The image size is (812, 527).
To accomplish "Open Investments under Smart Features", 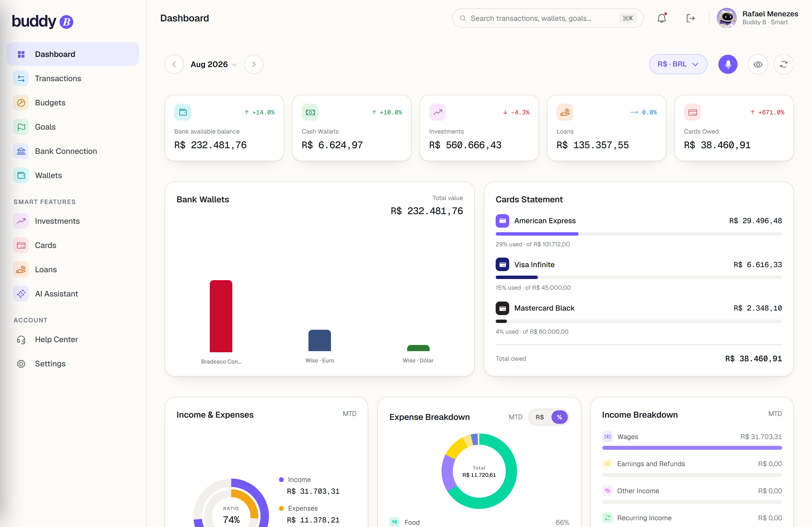I will 73,221.
